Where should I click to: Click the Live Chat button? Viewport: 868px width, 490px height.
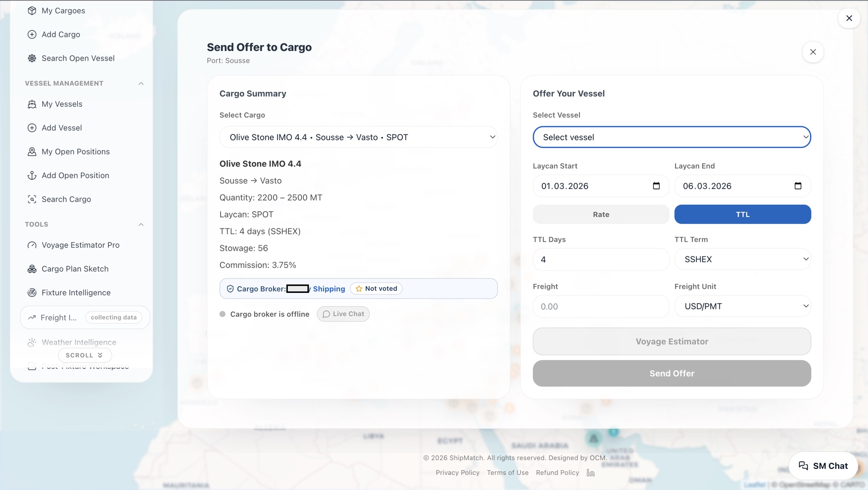click(x=343, y=314)
